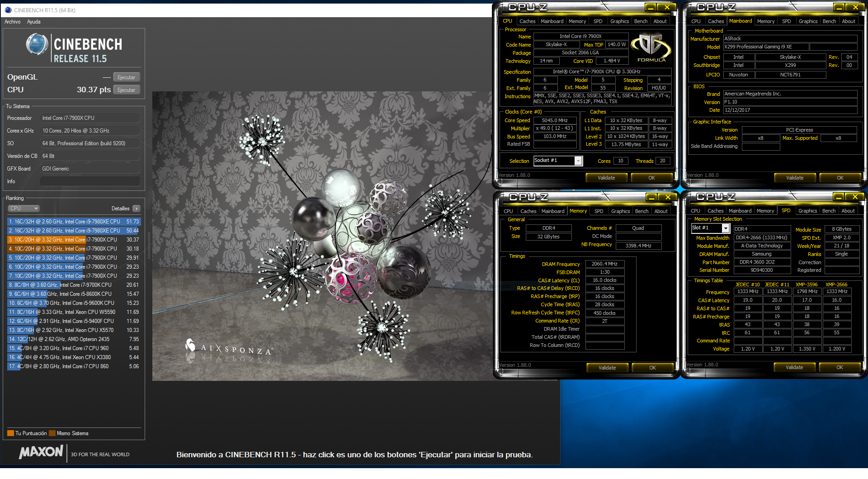Click Validate in CPU-Z SPD window
Viewport: 868px width, 479px height.
point(794,367)
